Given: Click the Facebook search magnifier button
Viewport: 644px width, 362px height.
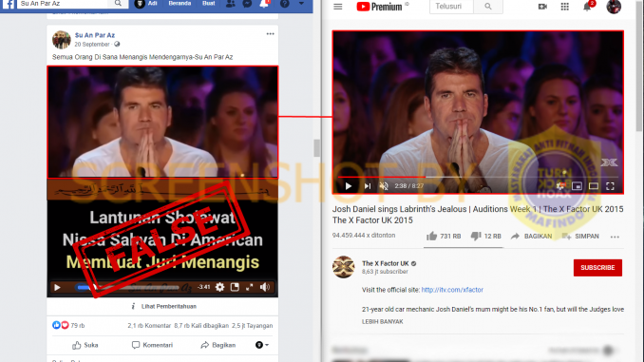Looking at the screenshot, I should [118, 3].
